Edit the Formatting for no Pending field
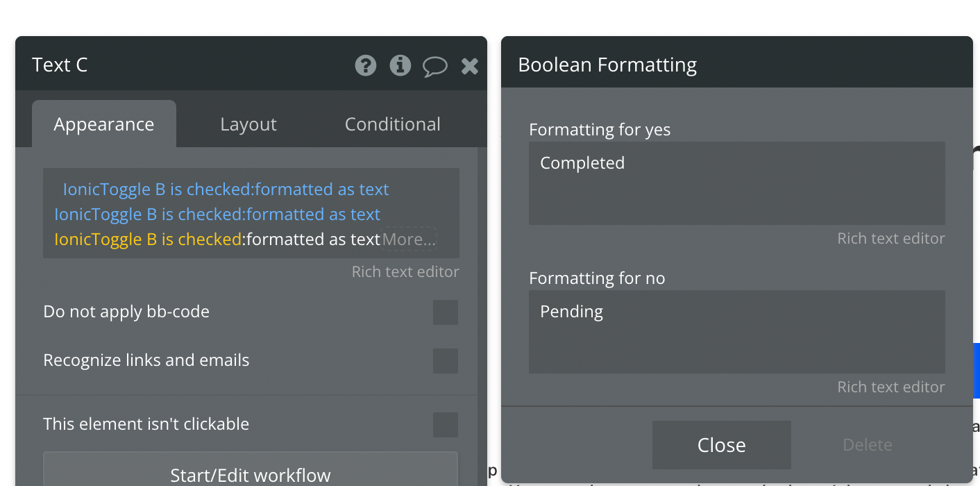 click(737, 332)
